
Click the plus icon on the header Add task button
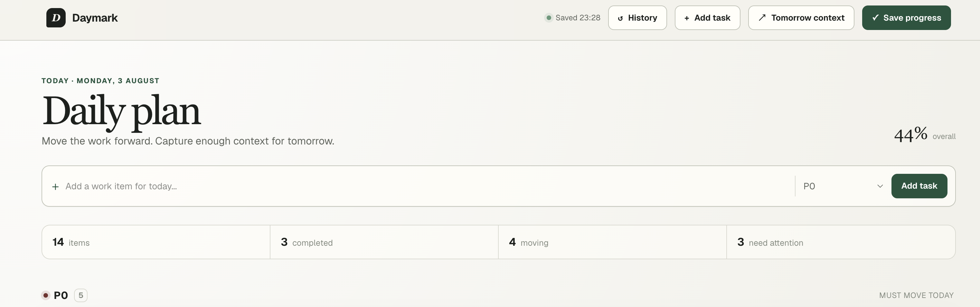tap(687, 18)
